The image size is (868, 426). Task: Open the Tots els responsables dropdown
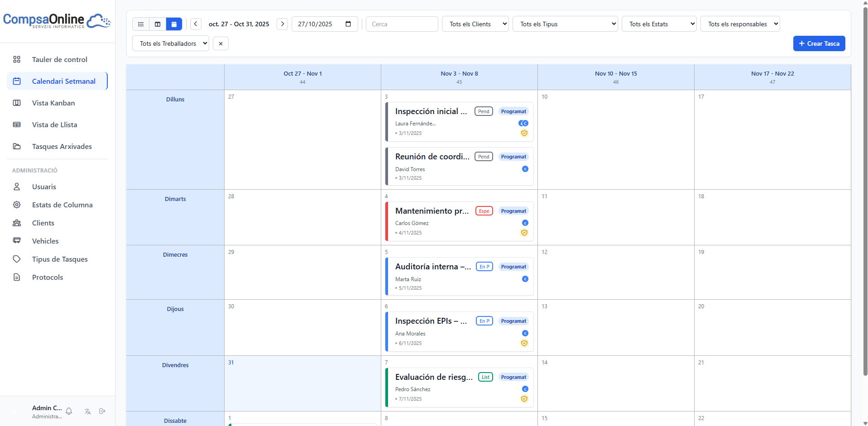(740, 24)
